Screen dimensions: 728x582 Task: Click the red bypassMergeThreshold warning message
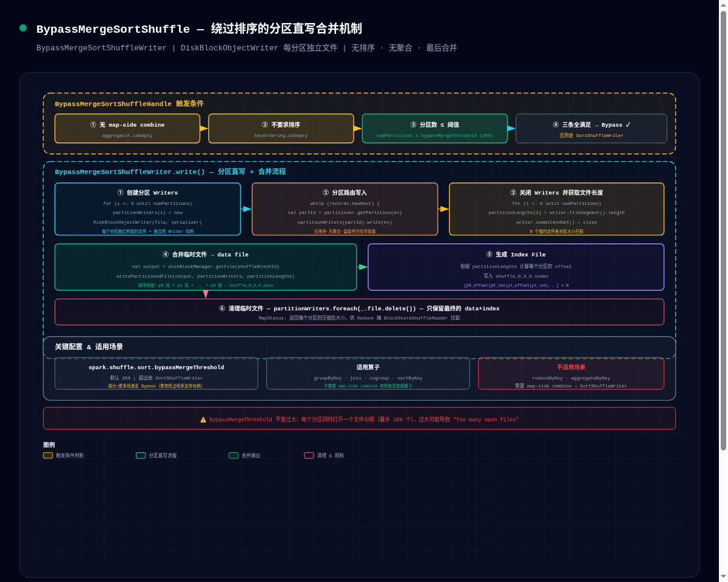tap(364, 420)
